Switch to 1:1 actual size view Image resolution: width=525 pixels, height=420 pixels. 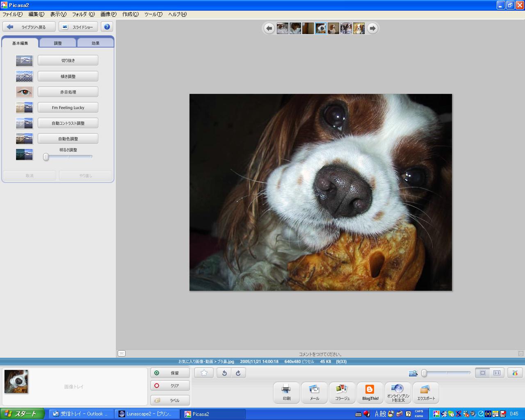497,373
